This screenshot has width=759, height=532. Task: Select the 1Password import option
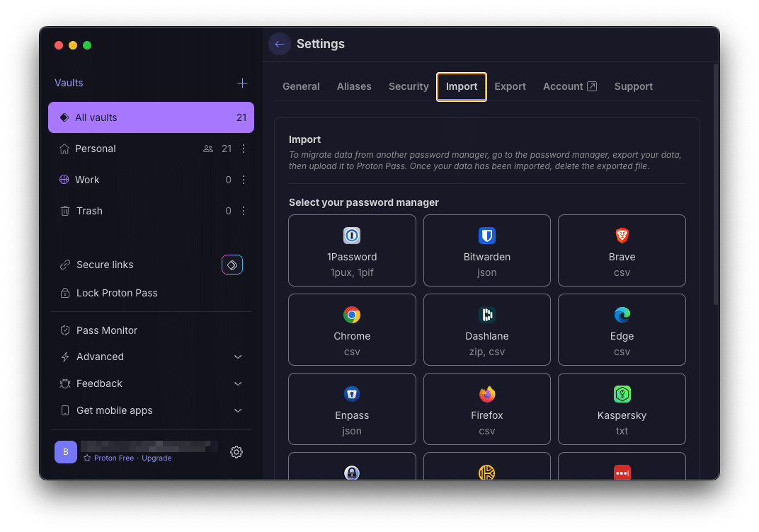(x=352, y=250)
